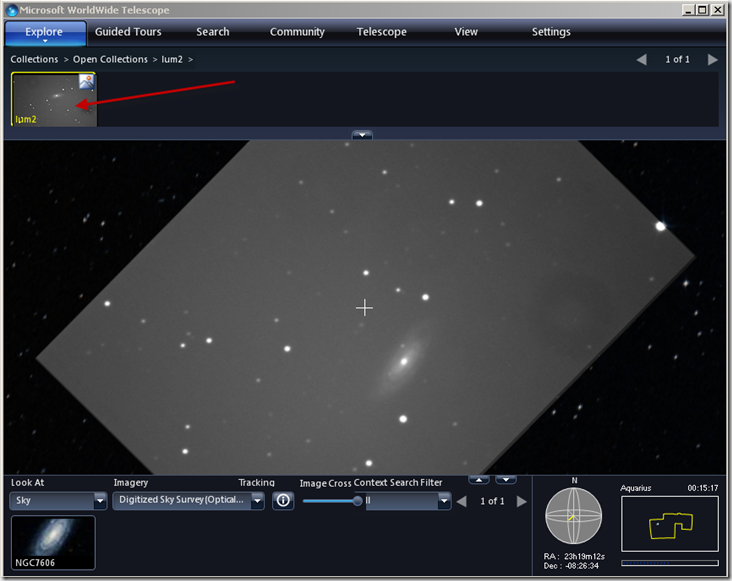The width and height of the screenshot is (732, 581).
Task: Adjust the Image Crossfade slider
Action: (358, 501)
